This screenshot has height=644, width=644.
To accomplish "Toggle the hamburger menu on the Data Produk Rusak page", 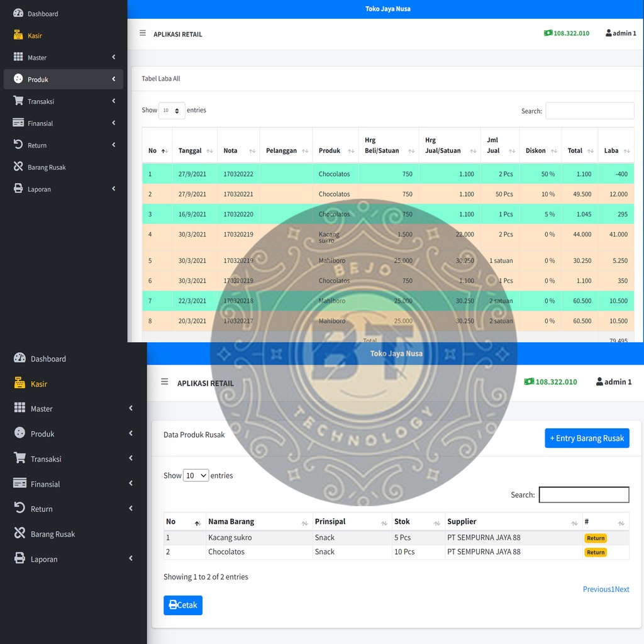I will 165,382.
